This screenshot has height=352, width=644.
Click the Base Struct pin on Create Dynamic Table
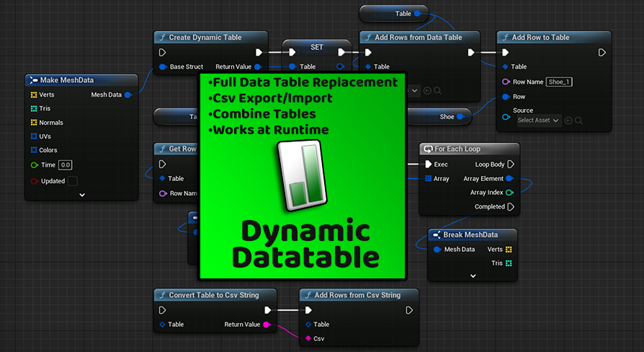[162, 67]
